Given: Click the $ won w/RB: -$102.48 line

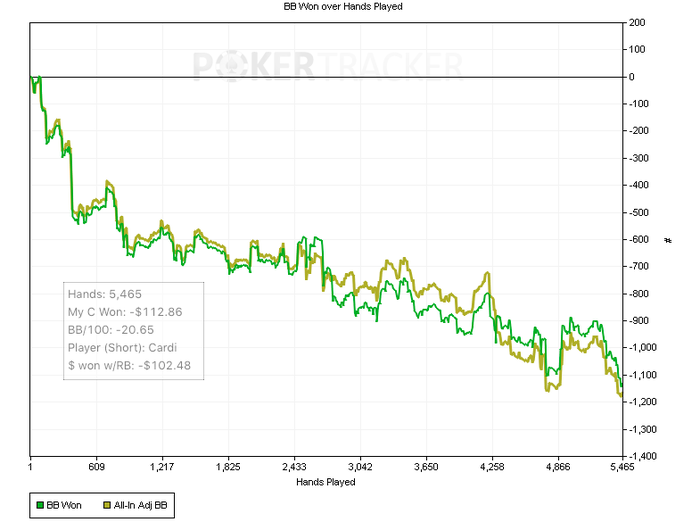Looking at the screenshot, I should (x=129, y=366).
